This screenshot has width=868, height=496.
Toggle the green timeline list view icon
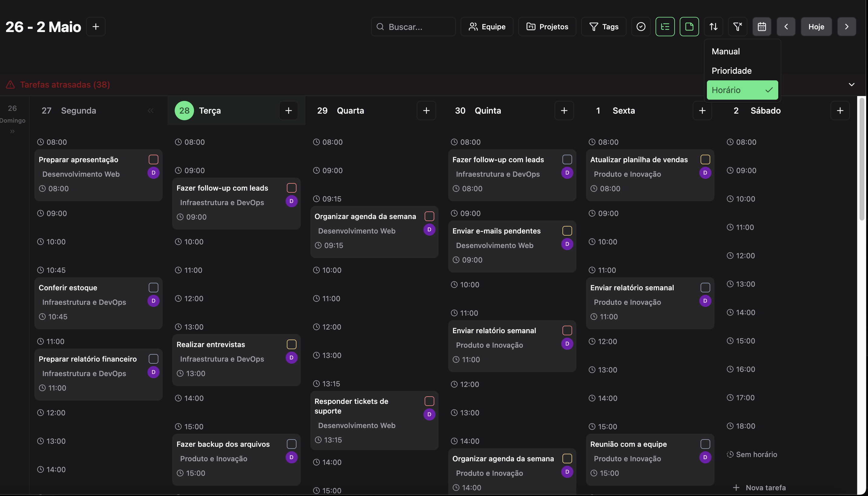point(665,27)
